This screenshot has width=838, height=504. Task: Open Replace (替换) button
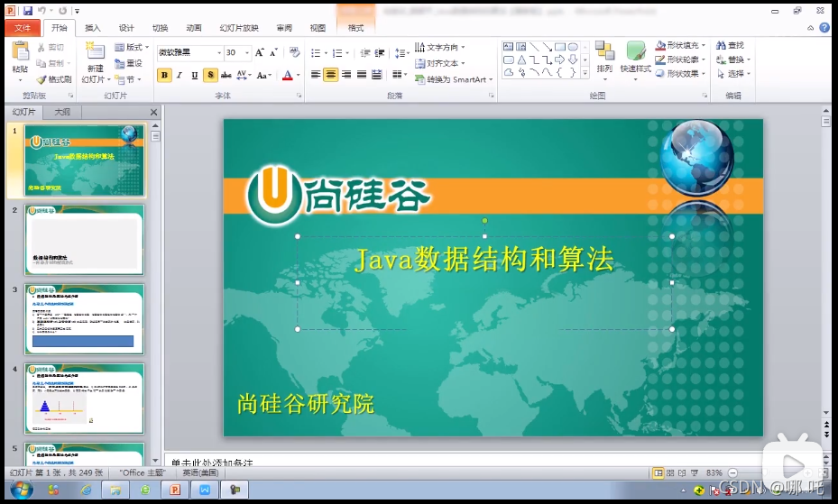click(x=732, y=60)
